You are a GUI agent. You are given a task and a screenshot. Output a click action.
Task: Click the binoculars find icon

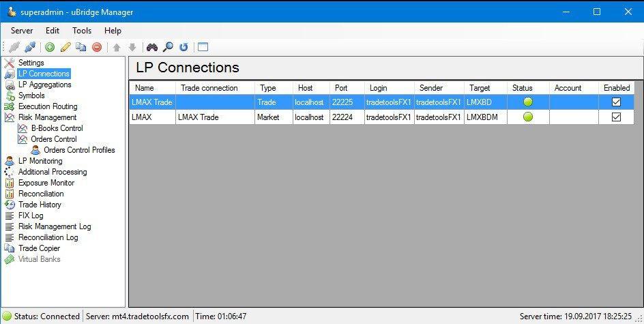[x=151, y=47]
